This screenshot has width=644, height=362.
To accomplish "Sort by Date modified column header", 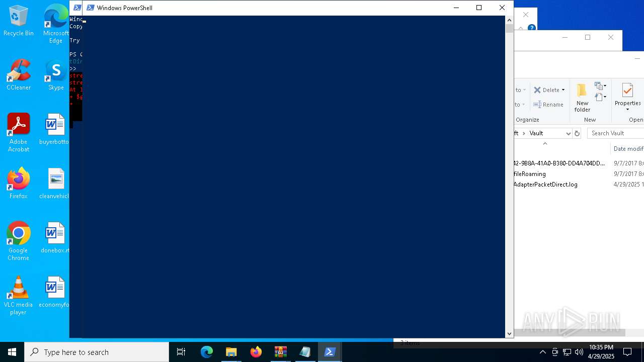I will point(628,149).
